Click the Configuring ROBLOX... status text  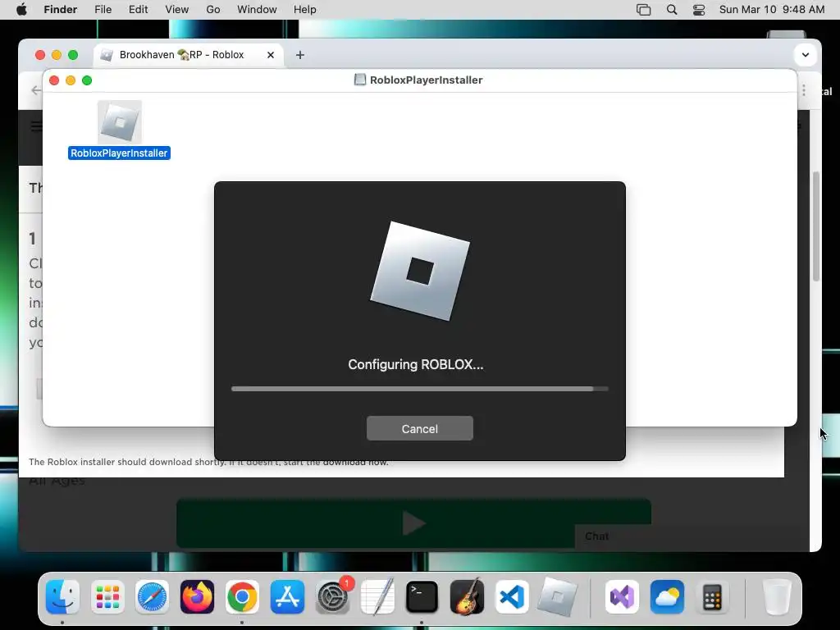[416, 365]
